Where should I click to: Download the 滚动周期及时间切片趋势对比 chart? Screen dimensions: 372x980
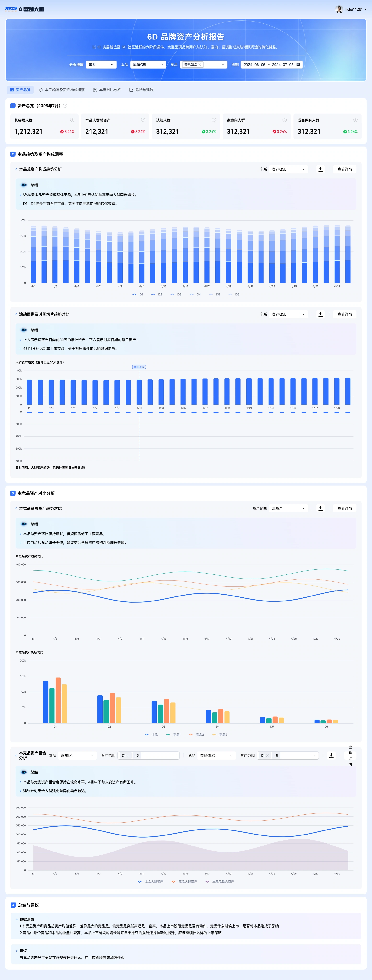320,314
